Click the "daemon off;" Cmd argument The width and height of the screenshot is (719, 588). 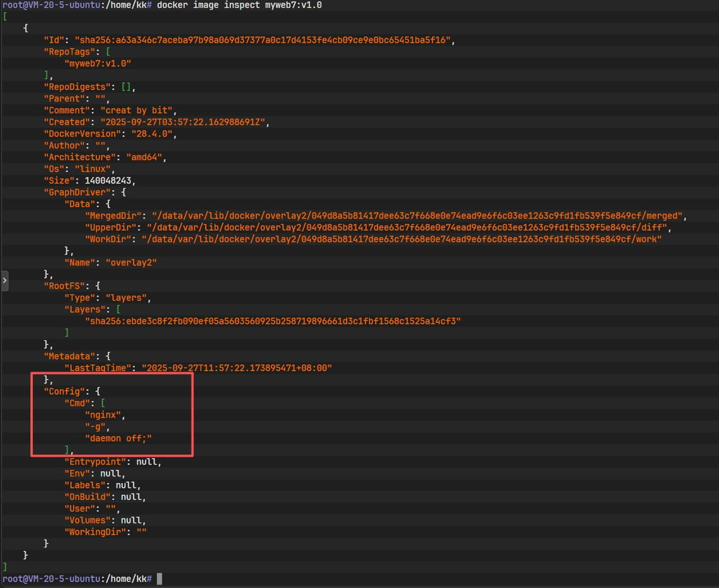click(118, 438)
